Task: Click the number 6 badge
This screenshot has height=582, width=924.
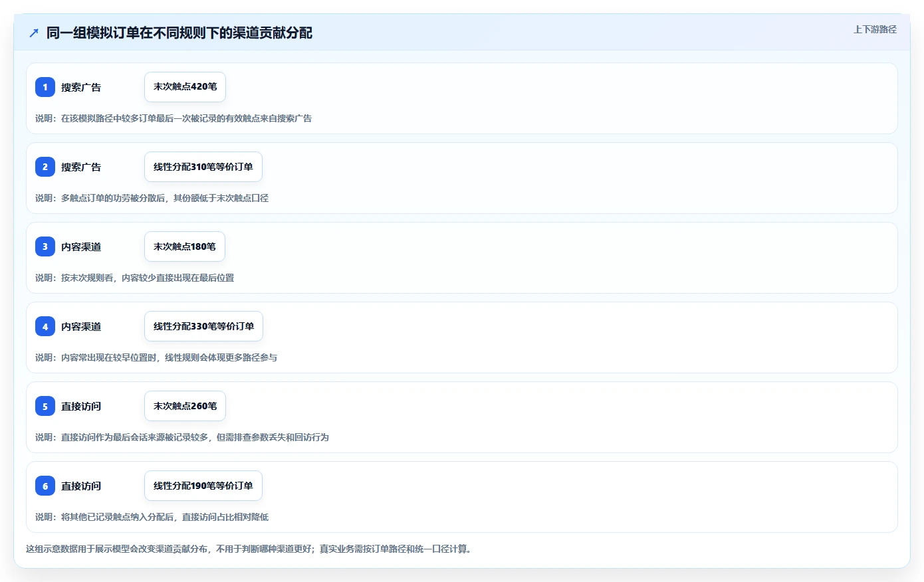Action: point(45,486)
